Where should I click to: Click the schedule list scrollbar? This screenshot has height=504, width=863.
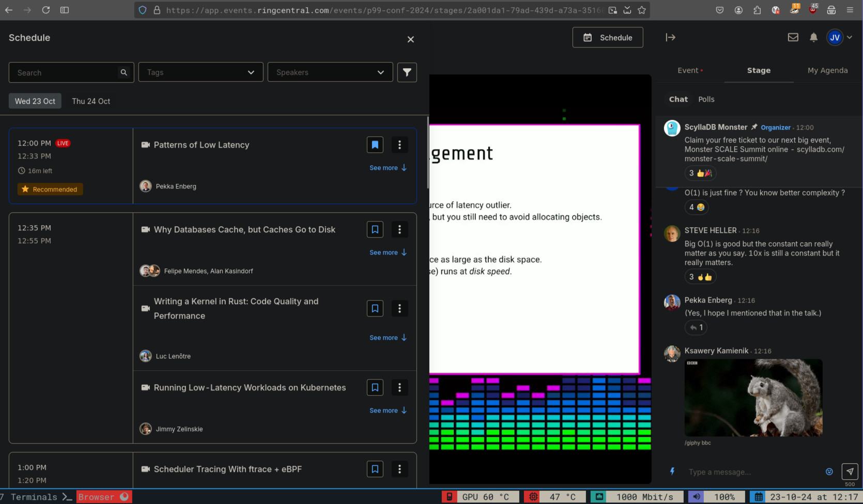(x=427, y=153)
